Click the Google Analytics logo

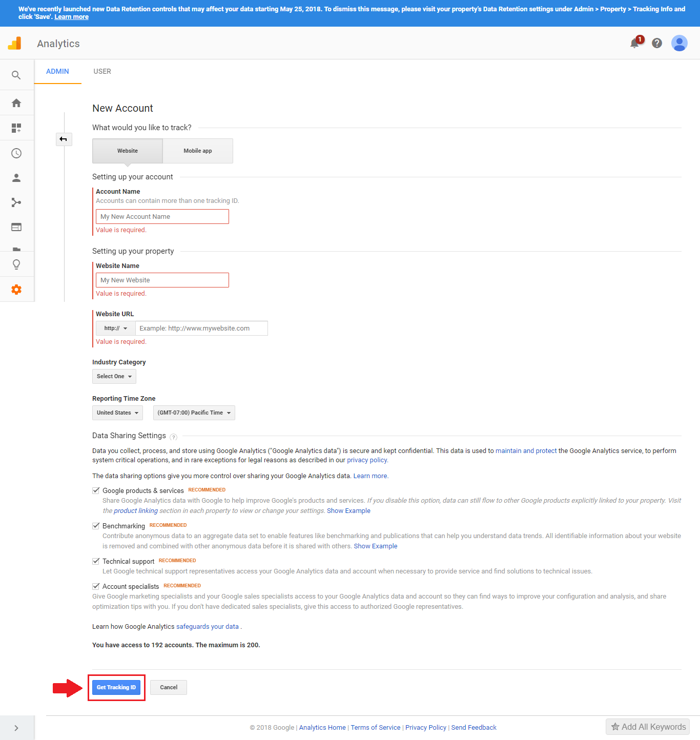[15, 44]
